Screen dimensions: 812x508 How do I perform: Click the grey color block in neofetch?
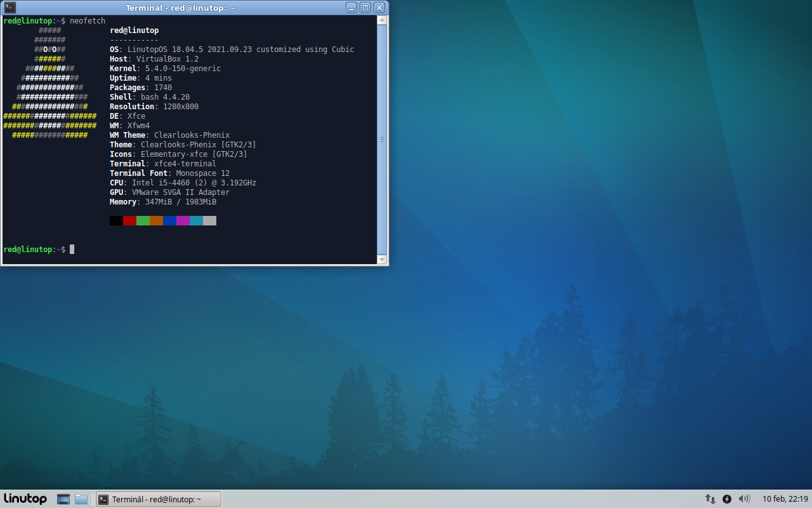click(x=209, y=220)
